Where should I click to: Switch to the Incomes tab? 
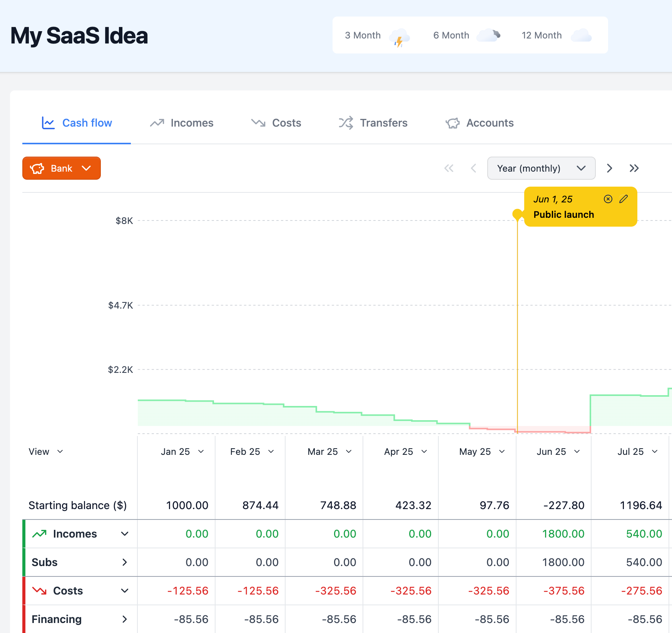pos(182,123)
